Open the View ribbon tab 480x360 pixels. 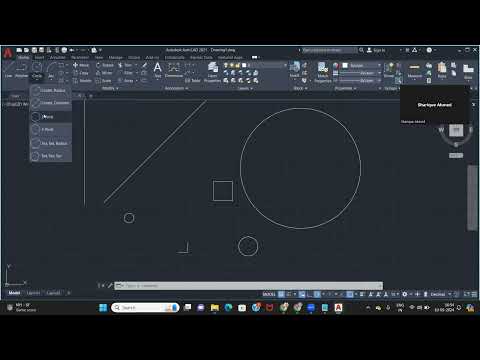coord(99,57)
